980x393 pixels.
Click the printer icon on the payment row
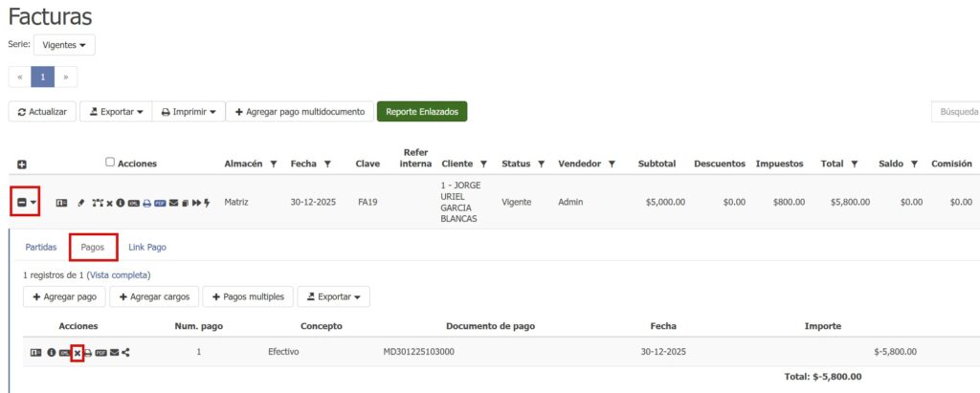[89, 352]
